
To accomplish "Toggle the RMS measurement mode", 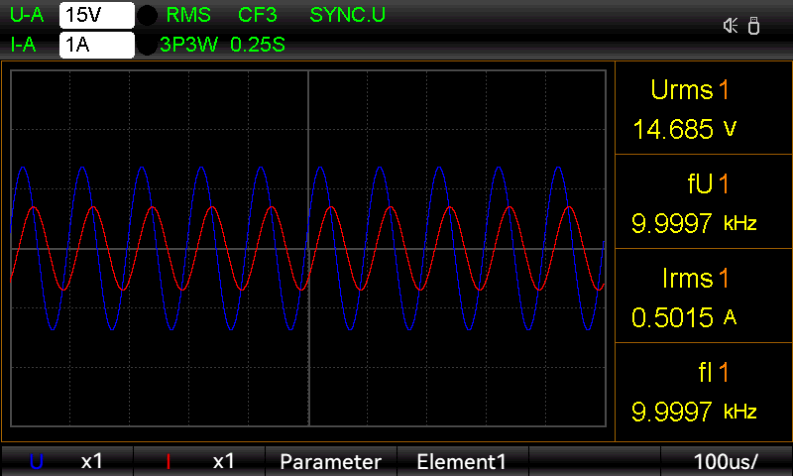I will 188,16.
